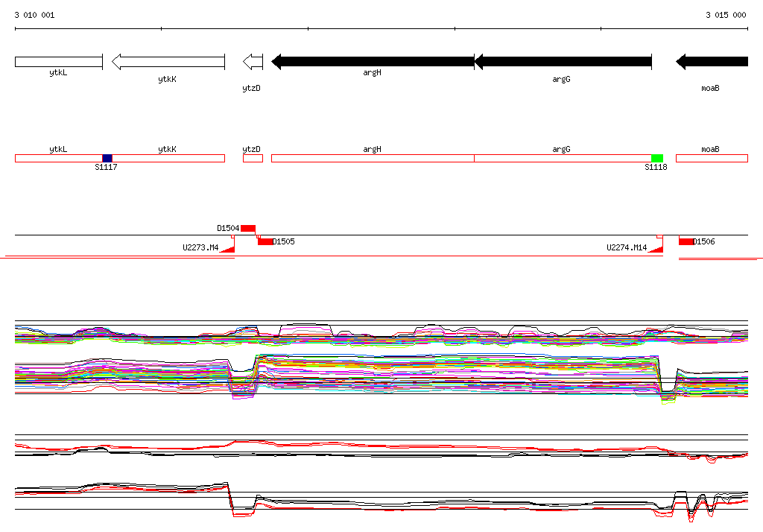This screenshot has height=532, width=763.
Task: Click the end coordinate 3 015 000
Action: point(726,15)
